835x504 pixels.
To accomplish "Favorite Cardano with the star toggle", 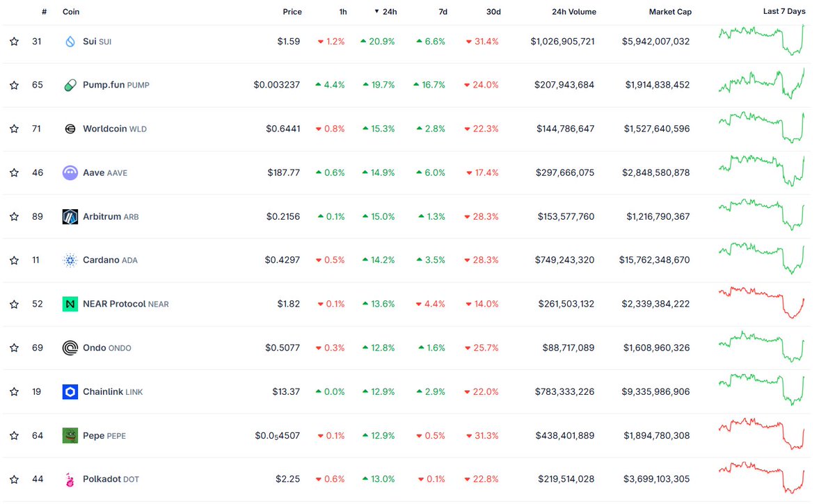I will coord(14,260).
